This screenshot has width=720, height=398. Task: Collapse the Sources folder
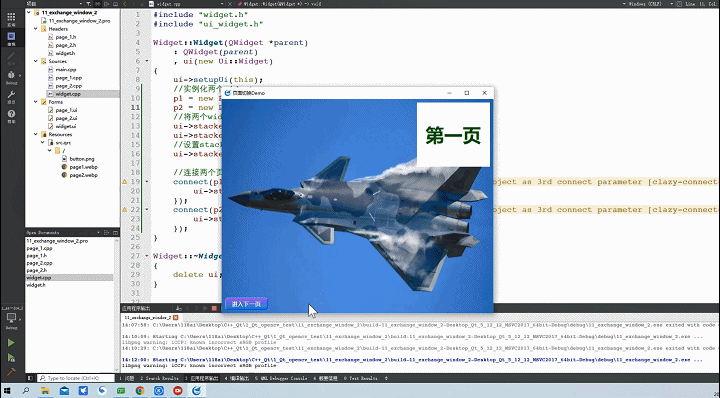coord(36,61)
